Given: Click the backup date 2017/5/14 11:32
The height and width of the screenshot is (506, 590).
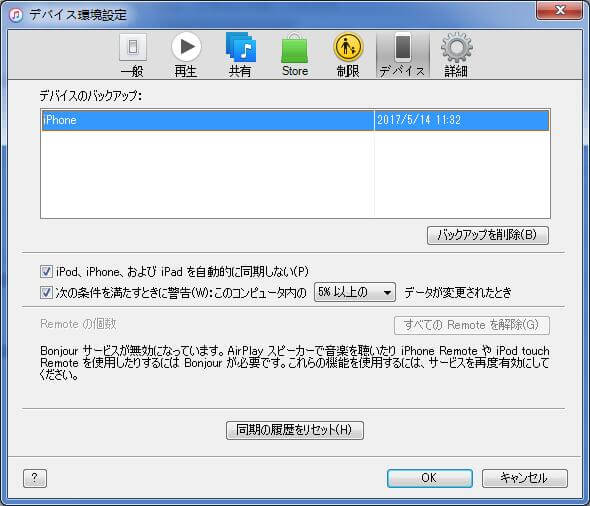Looking at the screenshot, I should [x=419, y=120].
